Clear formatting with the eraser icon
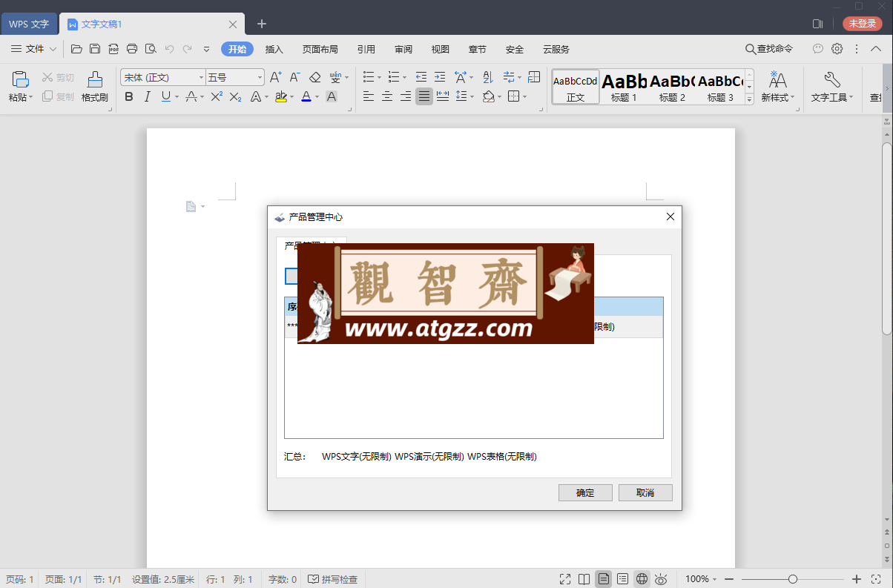Screen dimensions: 893x588 coord(314,77)
